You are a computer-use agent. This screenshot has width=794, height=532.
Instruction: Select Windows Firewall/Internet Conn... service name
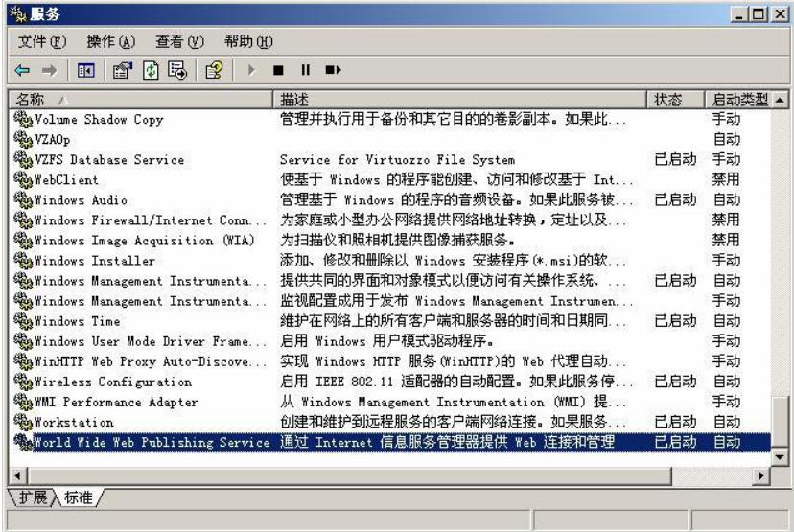click(x=151, y=220)
